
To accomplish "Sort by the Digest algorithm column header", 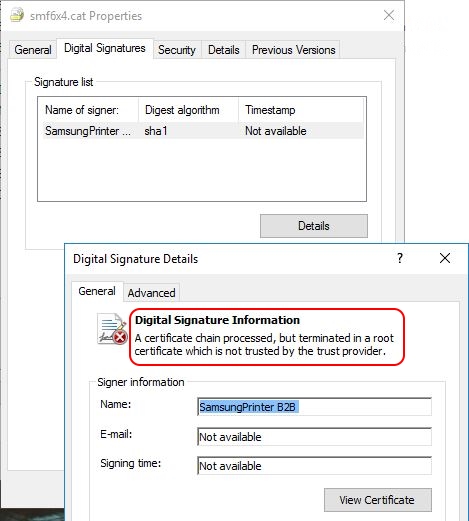I will click(188, 110).
